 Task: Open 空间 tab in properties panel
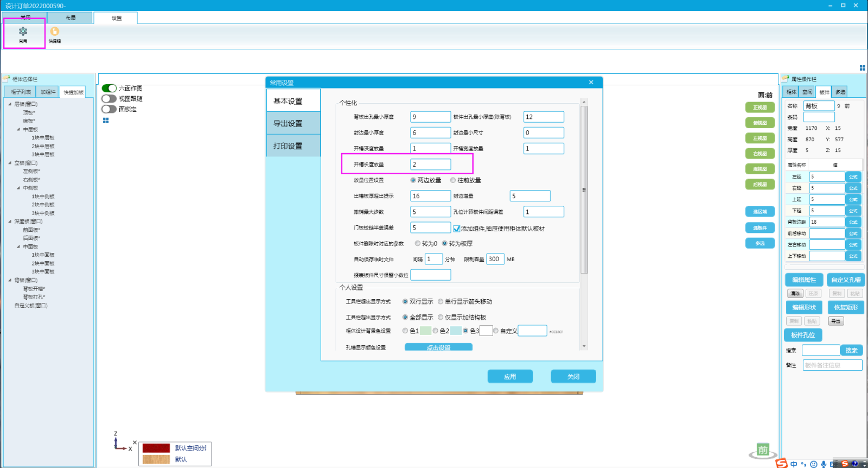click(x=808, y=92)
